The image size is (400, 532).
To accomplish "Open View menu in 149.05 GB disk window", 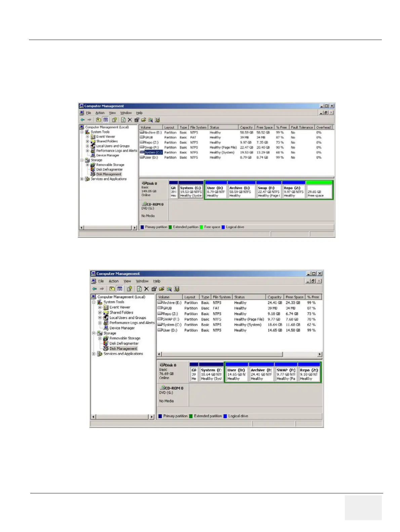I will point(112,113).
